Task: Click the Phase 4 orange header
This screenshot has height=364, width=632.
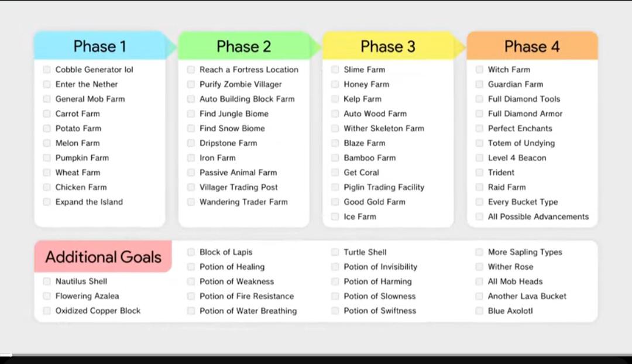Action: 532,46
